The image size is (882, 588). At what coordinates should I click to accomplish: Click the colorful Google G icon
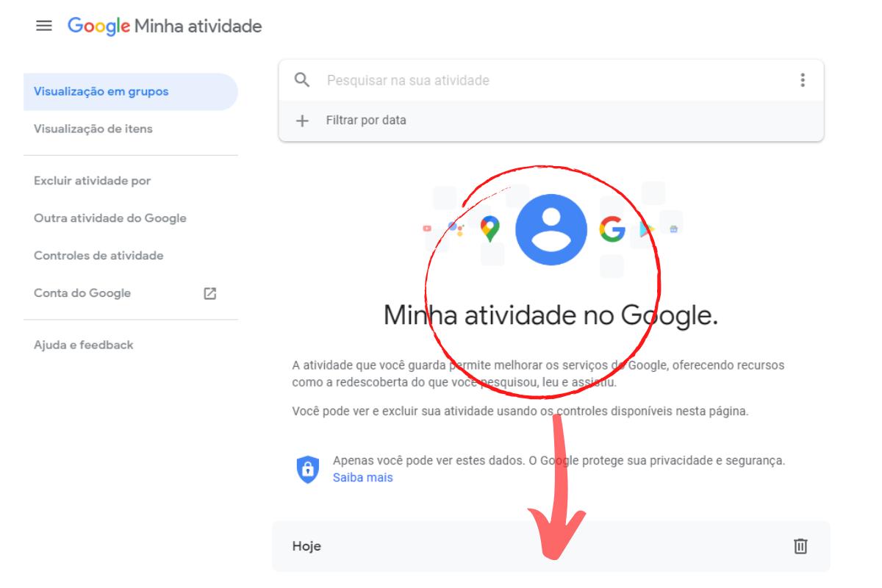pos(612,229)
